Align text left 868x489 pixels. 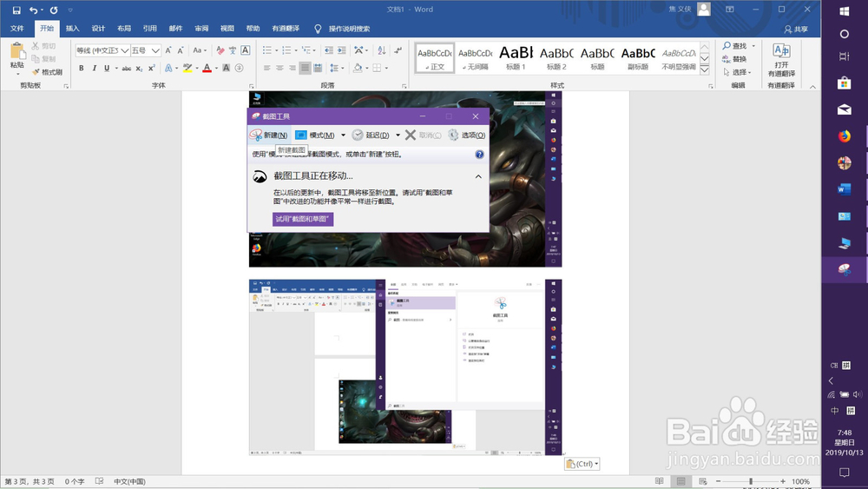click(x=266, y=68)
